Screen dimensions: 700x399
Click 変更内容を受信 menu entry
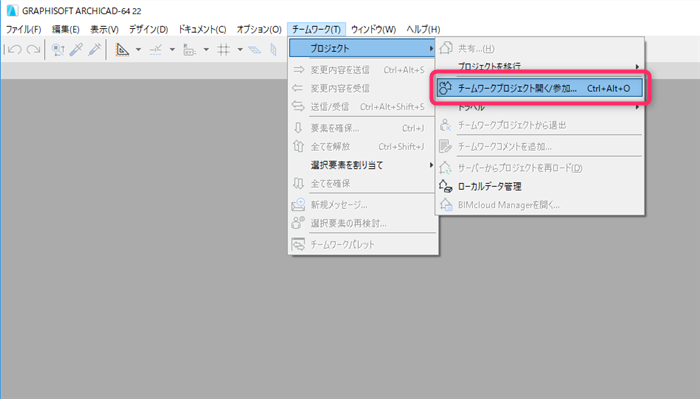coord(362,88)
